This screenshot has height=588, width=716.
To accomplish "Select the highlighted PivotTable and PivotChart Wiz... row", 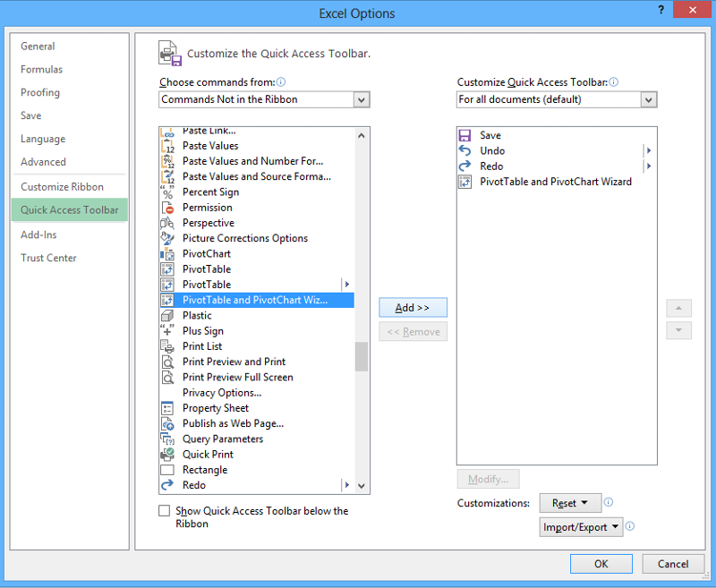I will (257, 301).
